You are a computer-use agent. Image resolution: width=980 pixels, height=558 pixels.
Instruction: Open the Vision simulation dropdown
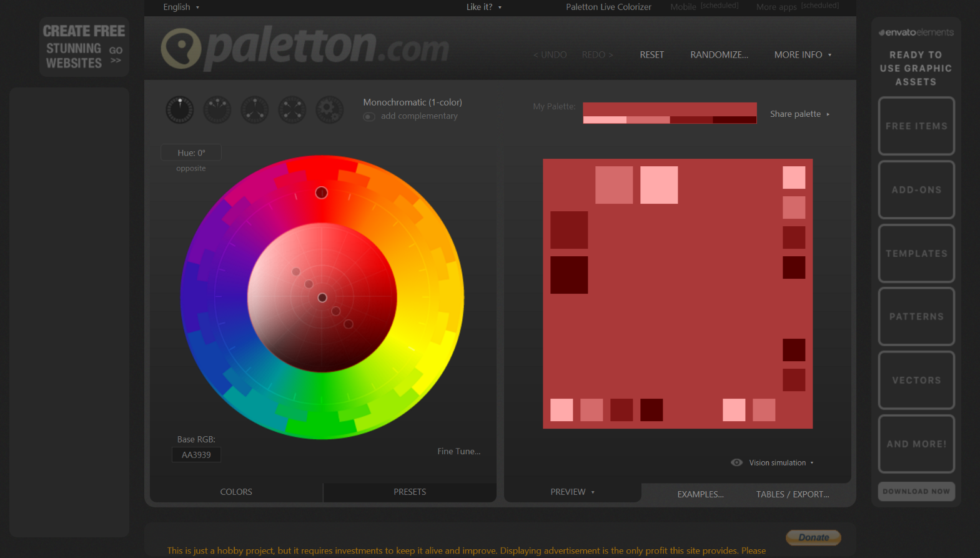point(781,463)
